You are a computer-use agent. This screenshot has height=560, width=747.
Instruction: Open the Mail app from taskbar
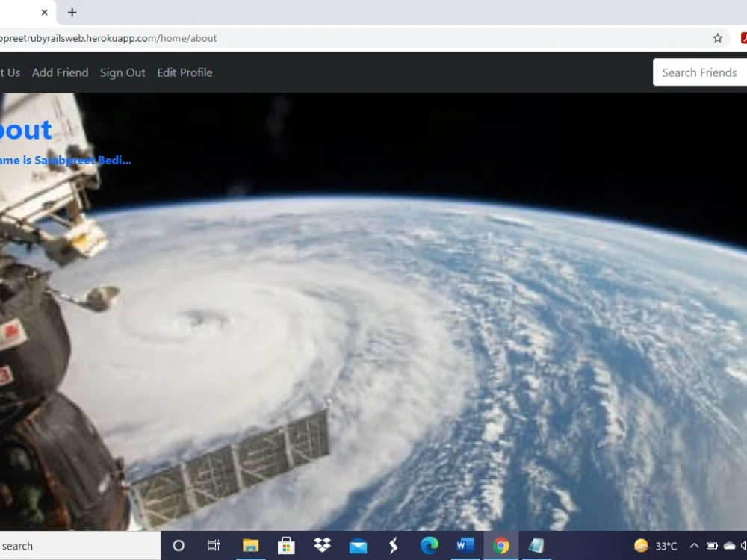(358, 547)
